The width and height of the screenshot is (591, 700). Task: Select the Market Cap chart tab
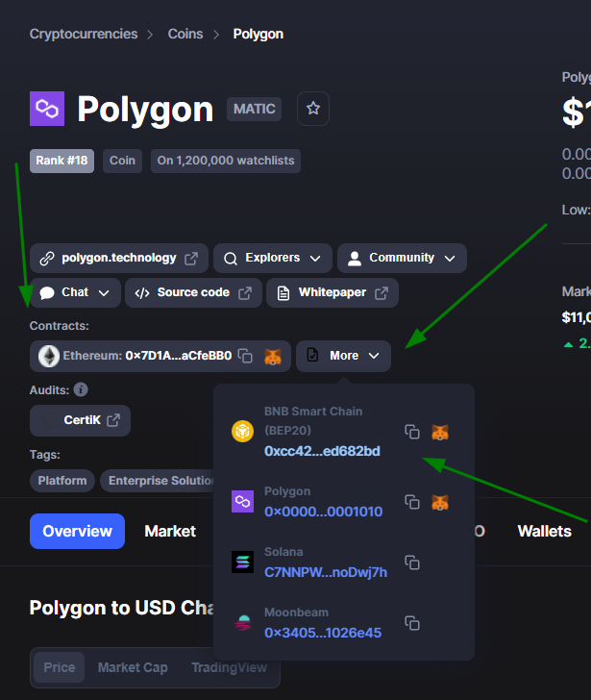(133, 667)
